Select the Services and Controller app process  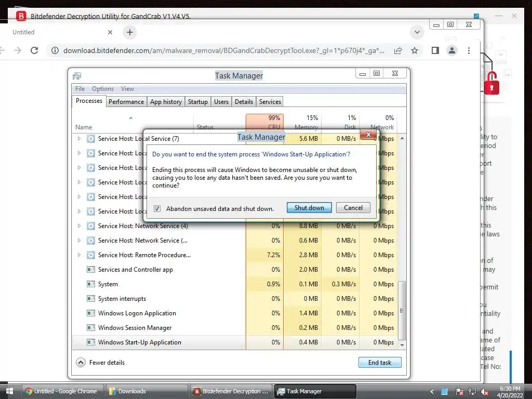(235, 270)
